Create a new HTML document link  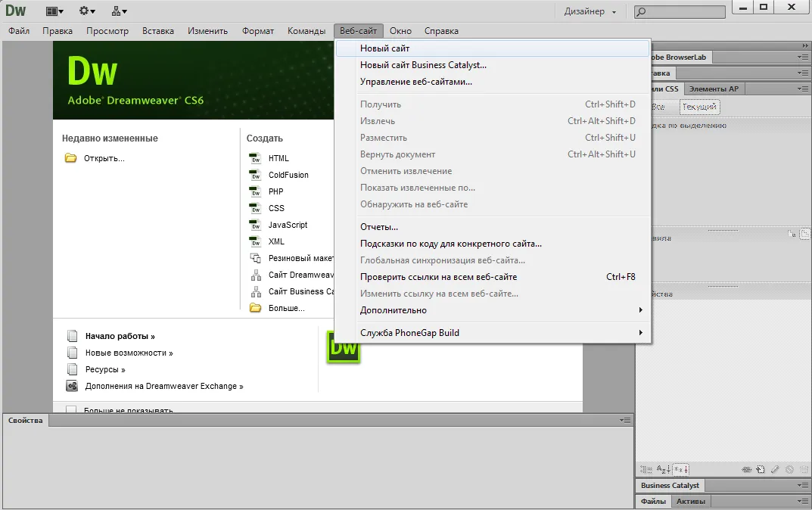278,158
